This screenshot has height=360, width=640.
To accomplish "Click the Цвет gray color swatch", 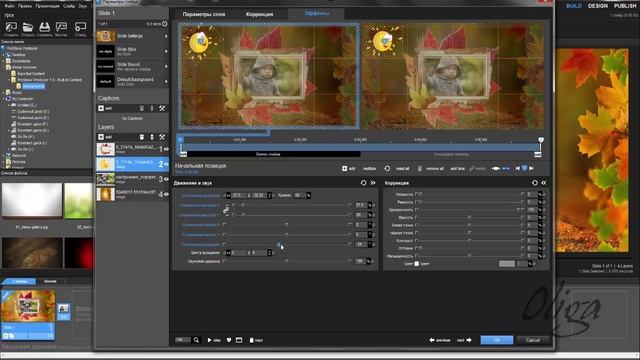I will [507, 264].
